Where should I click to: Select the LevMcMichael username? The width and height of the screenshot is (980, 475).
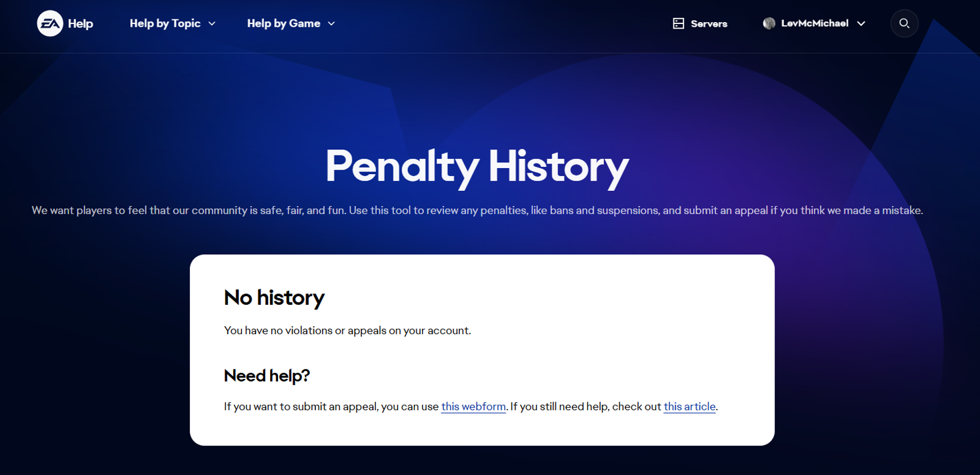pos(815,23)
